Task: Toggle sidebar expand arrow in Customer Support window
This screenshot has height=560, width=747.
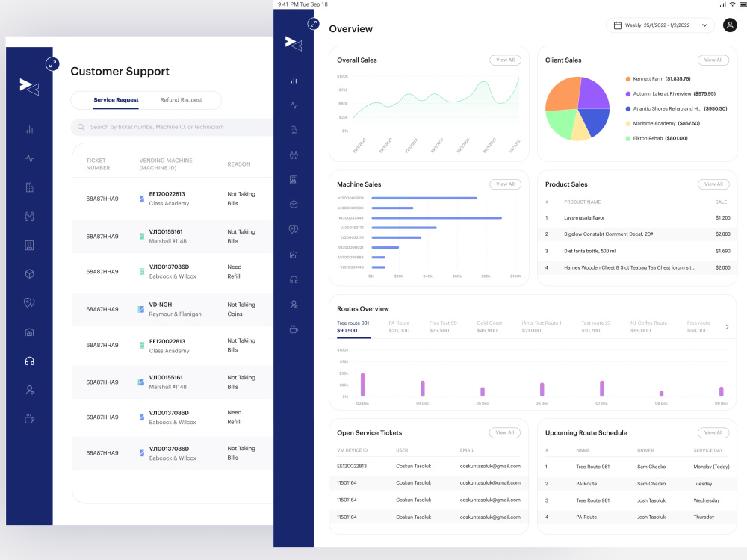Action: [52, 63]
